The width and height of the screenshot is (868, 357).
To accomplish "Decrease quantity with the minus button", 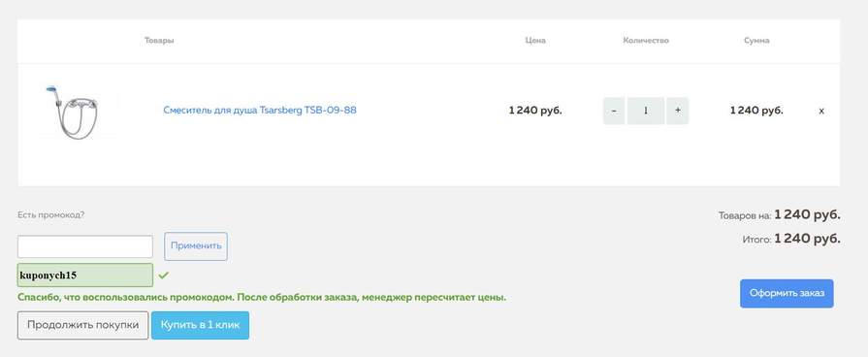I will pos(613,111).
